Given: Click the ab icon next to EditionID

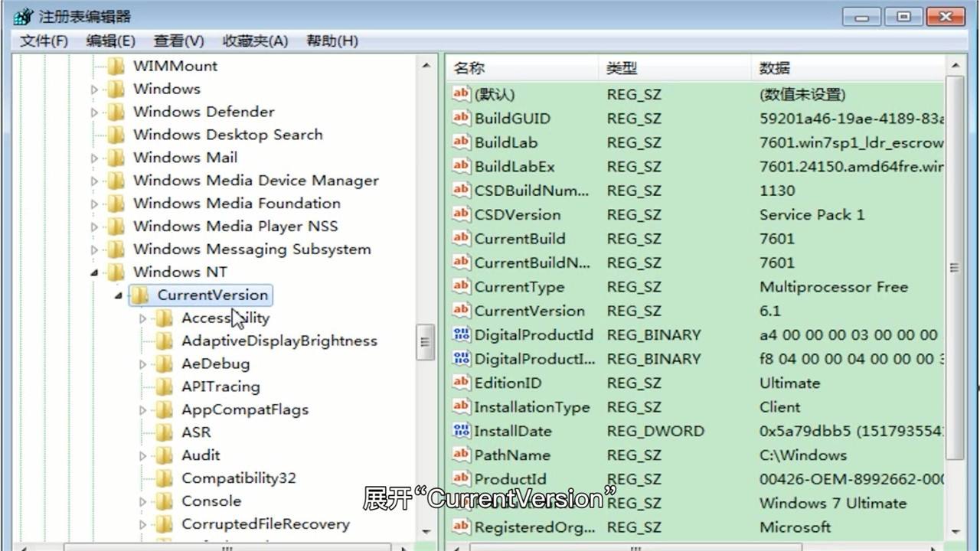Looking at the screenshot, I should (x=461, y=383).
